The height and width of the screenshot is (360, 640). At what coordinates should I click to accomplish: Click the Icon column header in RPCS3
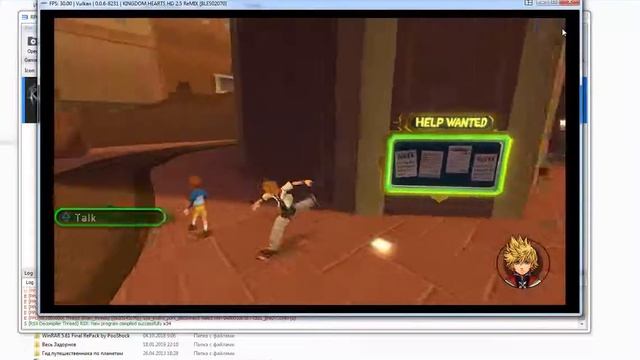(29, 70)
